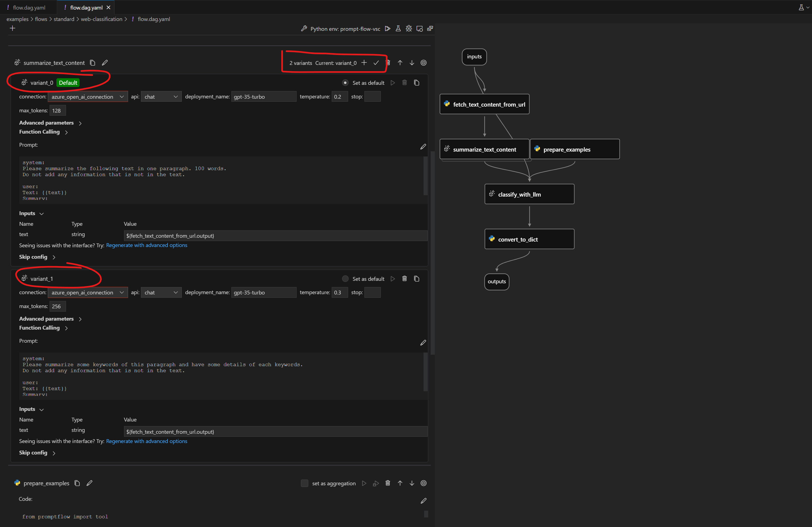Click the Run all flow icon
812x527 pixels.
[387, 29]
